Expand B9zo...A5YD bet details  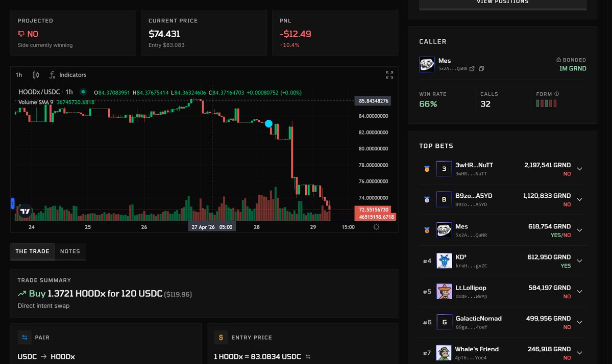(x=580, y=199)
